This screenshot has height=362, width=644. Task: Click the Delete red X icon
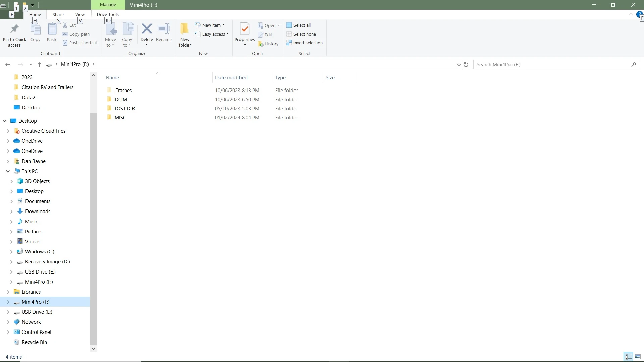pyautogui.click(x=147, y=29)
